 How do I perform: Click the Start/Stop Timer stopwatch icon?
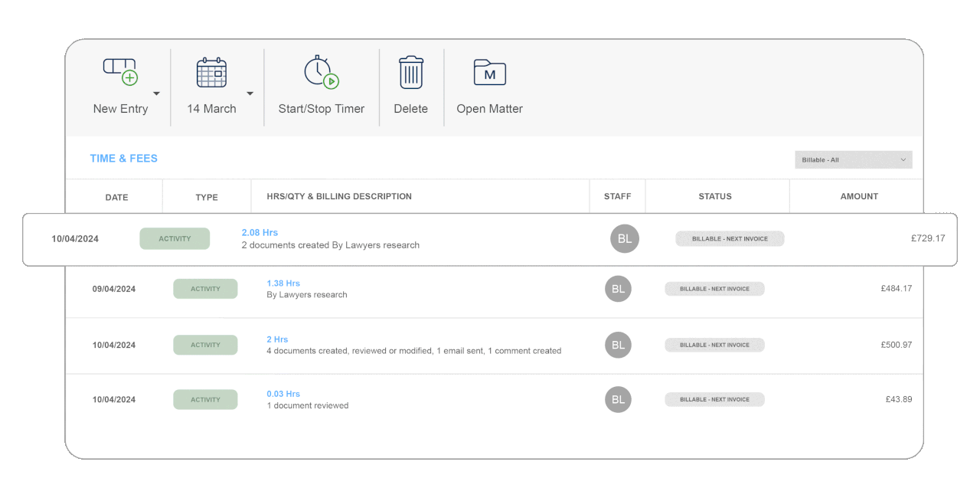[x=321, y=72]
